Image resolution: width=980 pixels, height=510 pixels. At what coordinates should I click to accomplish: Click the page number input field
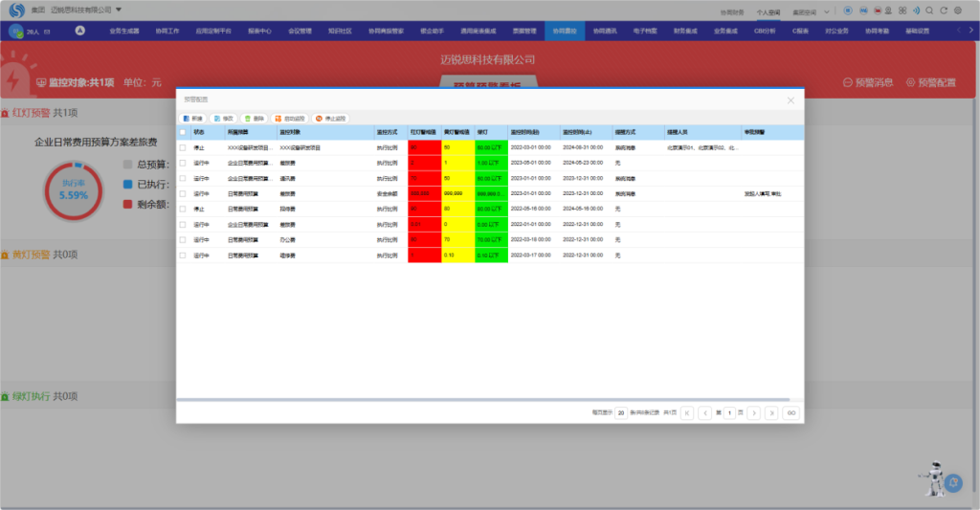point(729,412)
